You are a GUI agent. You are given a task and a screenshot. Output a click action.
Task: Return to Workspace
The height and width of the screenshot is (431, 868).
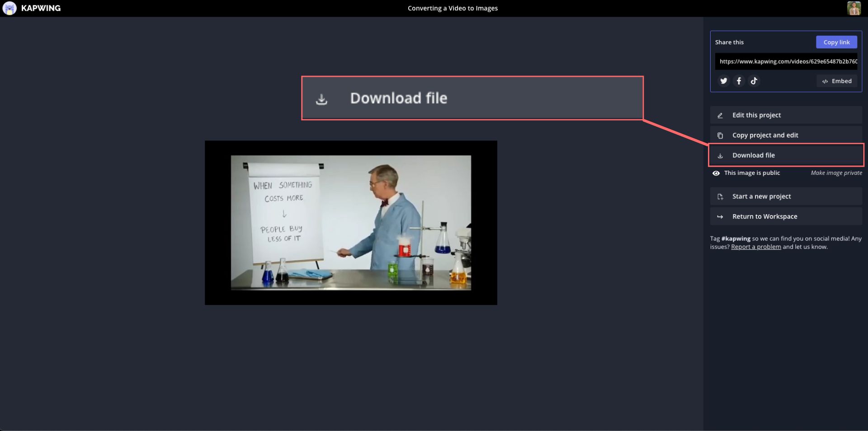(786, 216)
